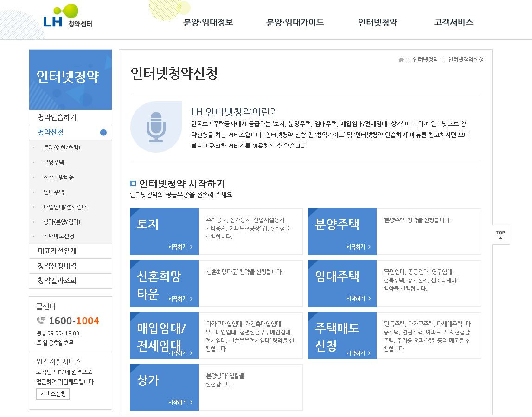Click the TOP button to scroll up
Image resolution: width=532 pixels, height=417 pixels.
(500, 235)
